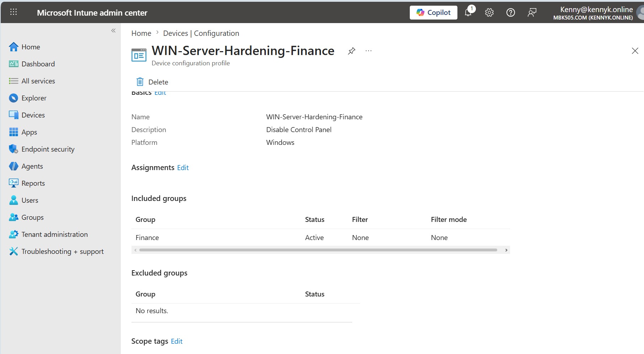Click the No results. text
The image size is (644, 354).
152,311
